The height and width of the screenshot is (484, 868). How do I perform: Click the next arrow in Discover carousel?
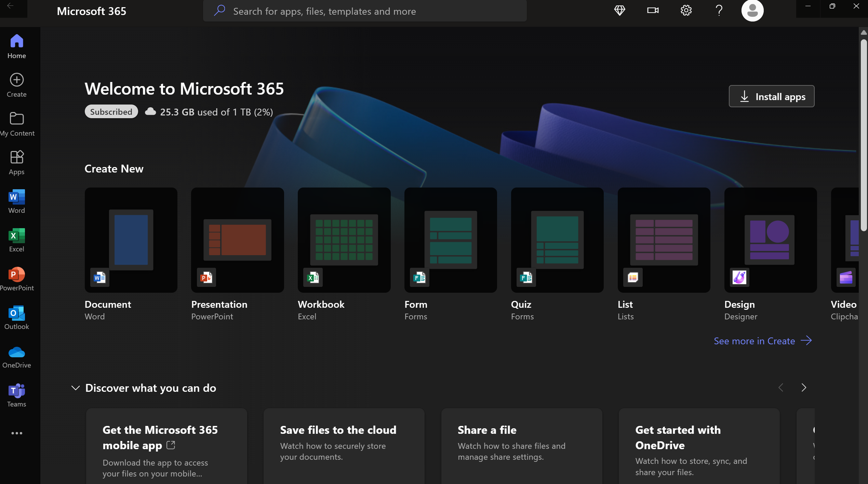click(x=804, y=388)
